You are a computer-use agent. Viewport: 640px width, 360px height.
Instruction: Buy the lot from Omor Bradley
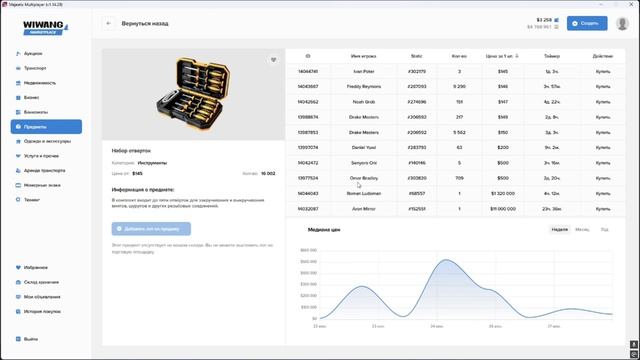(602, 178)
